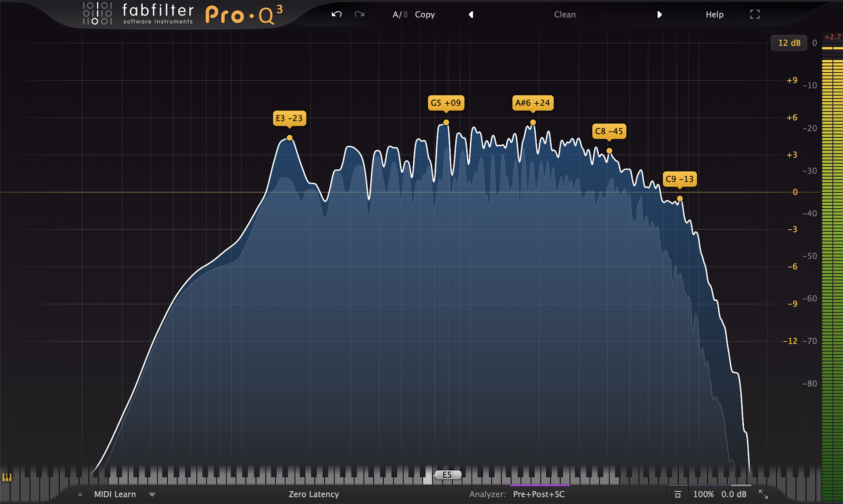Image resolution: width=843 pixels, height=504 pixels.
Task: Click the yellow peak dot under C9 -13
Action: tap(680, 199)
